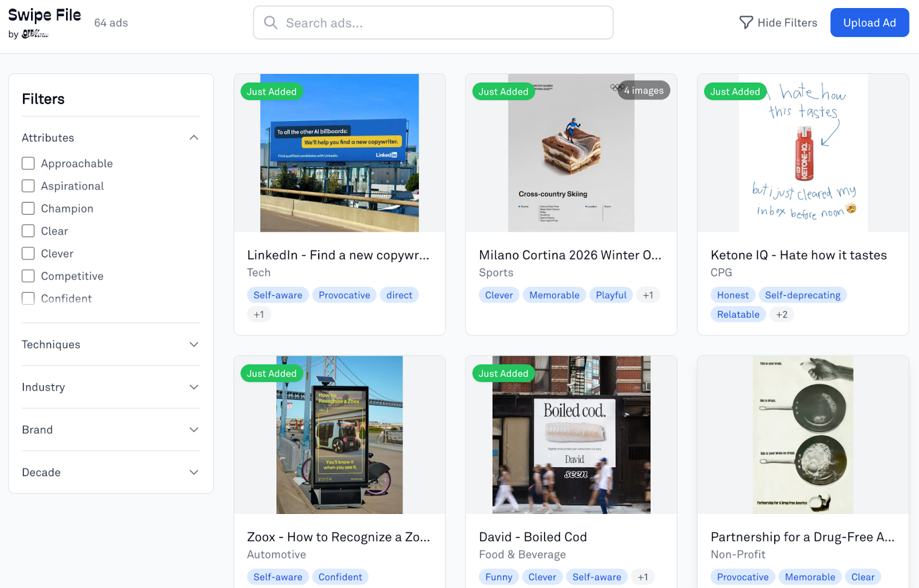
Task: Click the Upload Ad button
Action: click(x=870, y=22)
